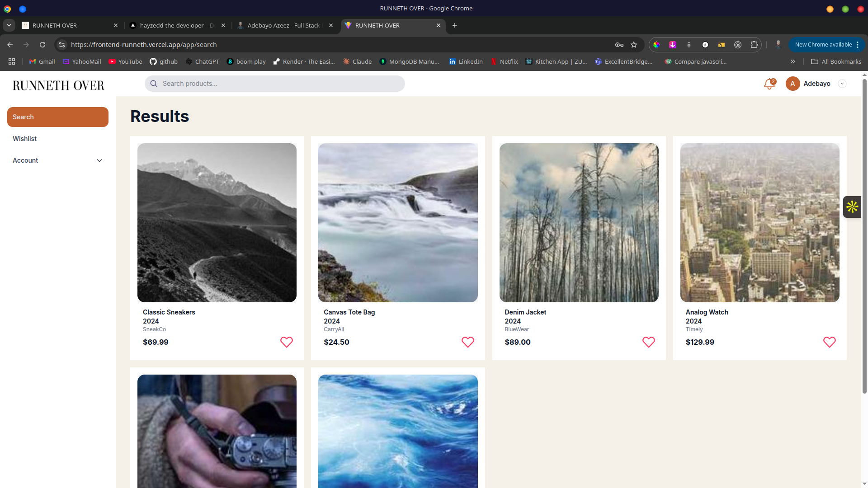Click the magnifier icon in search box
868x488 pixels.
tap(154, 84)
